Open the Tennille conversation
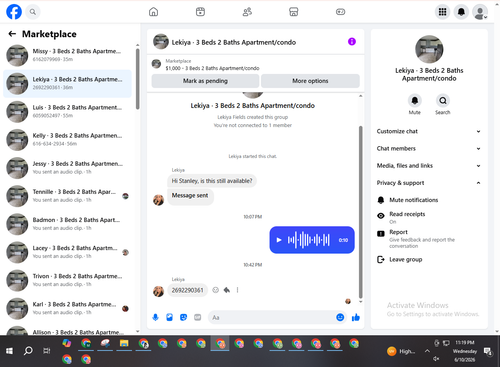Image resolution: width=500 pixels, height=367 pixels. click(67, 196)
